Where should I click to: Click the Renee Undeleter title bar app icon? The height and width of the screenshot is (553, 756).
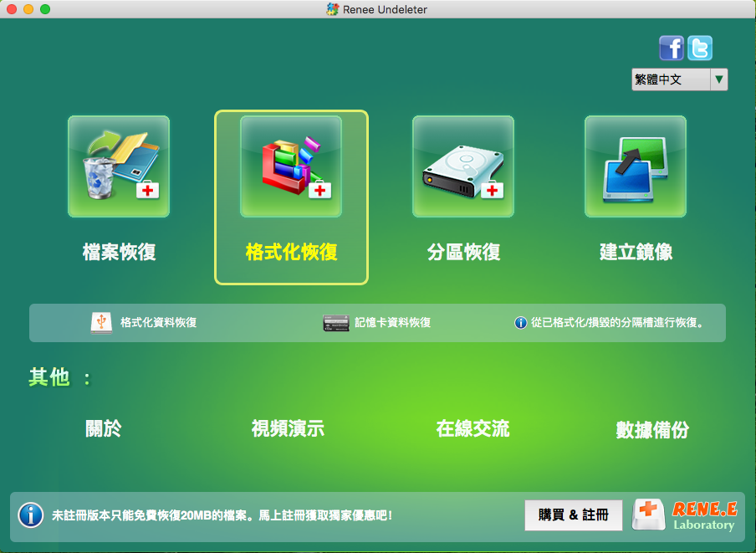point(332,9)
